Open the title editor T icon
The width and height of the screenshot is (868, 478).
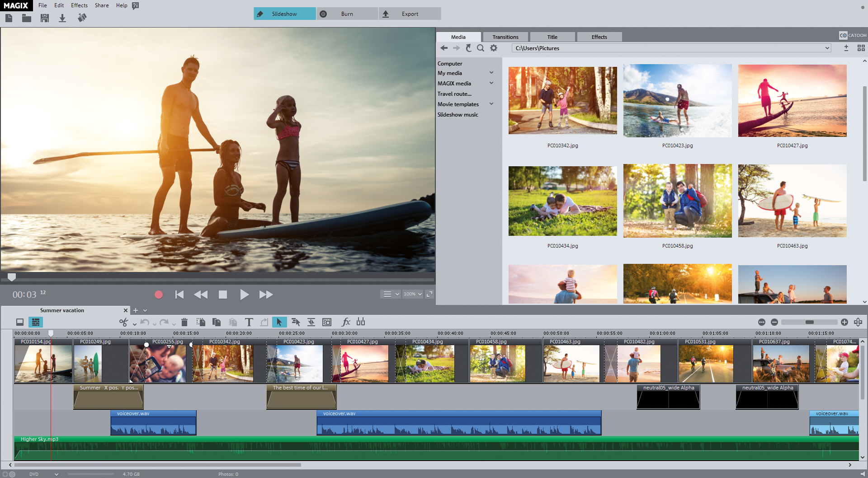pyautogui.click(x=249, y=322)
